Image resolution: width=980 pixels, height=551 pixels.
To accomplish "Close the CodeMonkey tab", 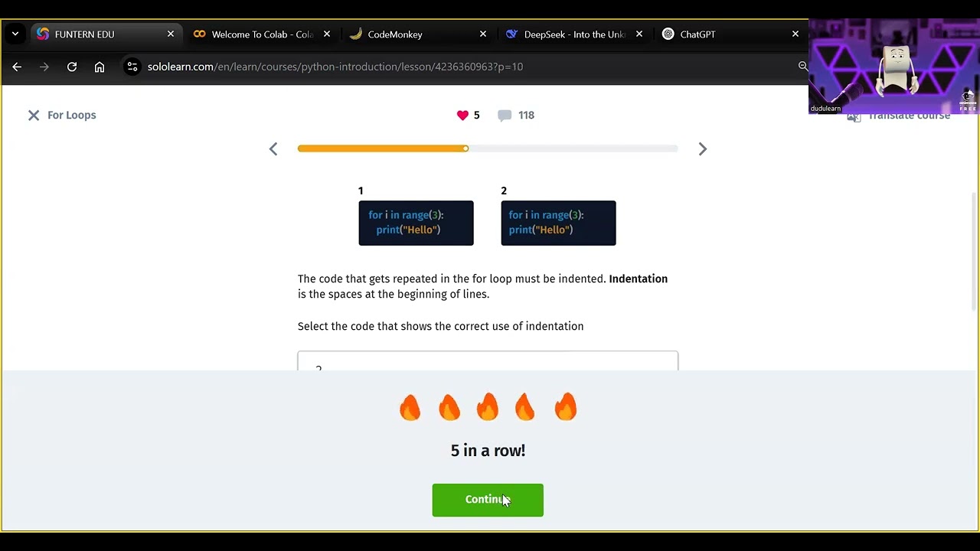I will click(x=483, y=34).
